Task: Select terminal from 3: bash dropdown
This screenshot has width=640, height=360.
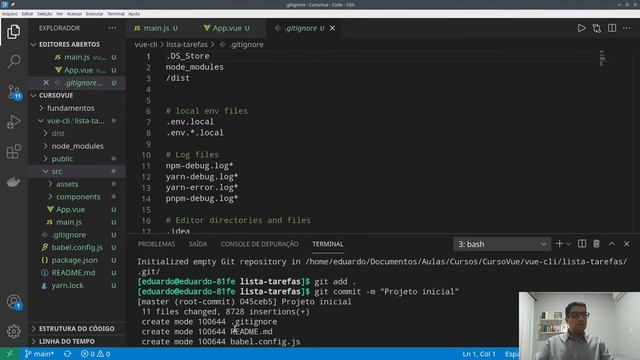Action: point(502,244)
